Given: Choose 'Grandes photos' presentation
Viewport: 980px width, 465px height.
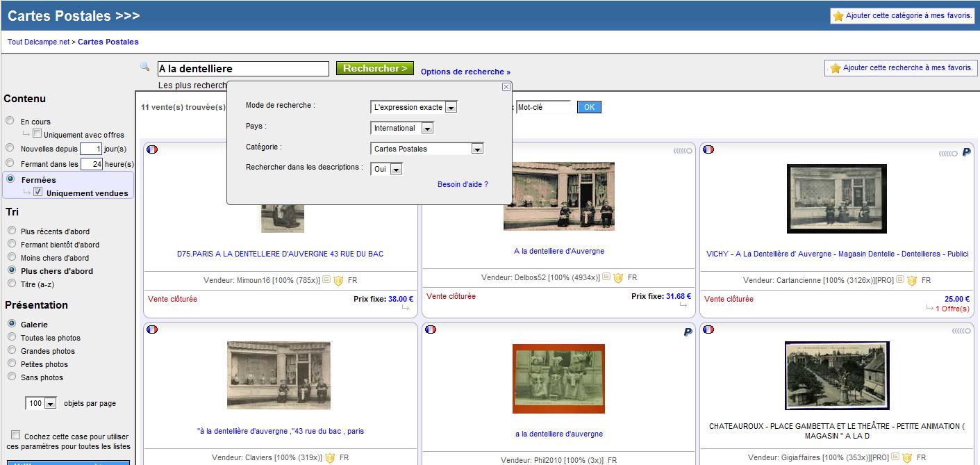Looking at the screenshot, I should pyautogui.click(x=11, y=350).
